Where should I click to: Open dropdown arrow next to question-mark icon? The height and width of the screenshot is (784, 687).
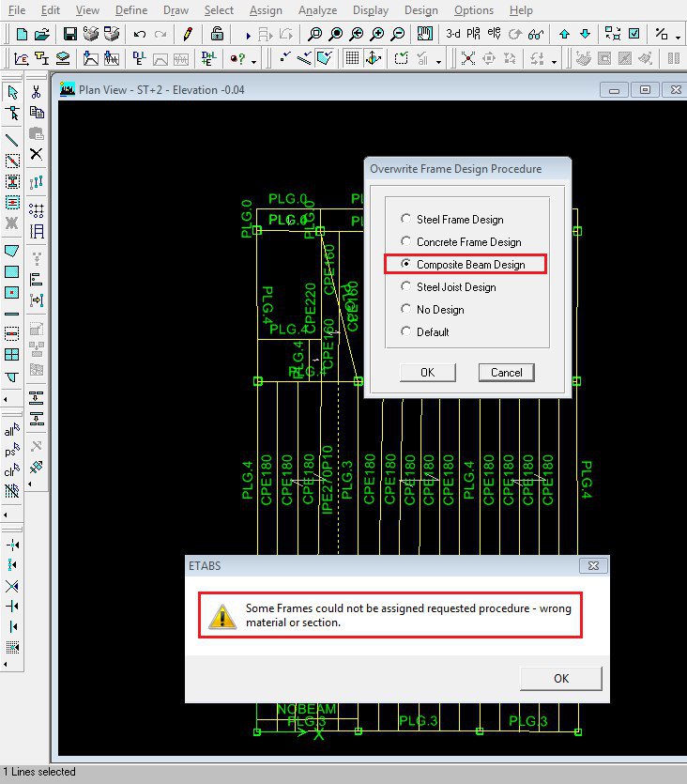(253, 62)
